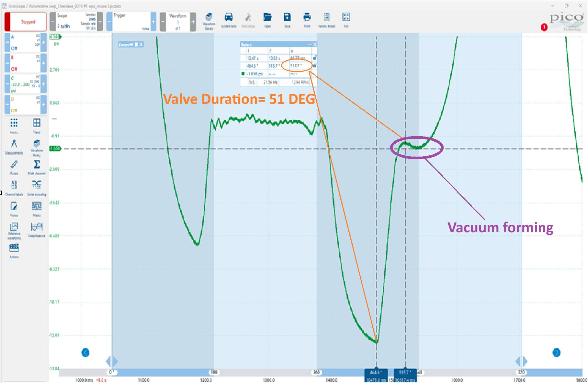Open the Serial decoding tool
This screenshot has width=588, height=383.
click(37, 188)
